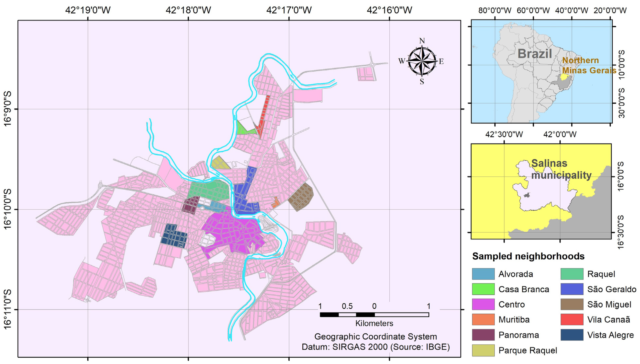Click the São Geraldo blue legend swatch
This screenshot has height=364, width=640.
tap(572, 289)
